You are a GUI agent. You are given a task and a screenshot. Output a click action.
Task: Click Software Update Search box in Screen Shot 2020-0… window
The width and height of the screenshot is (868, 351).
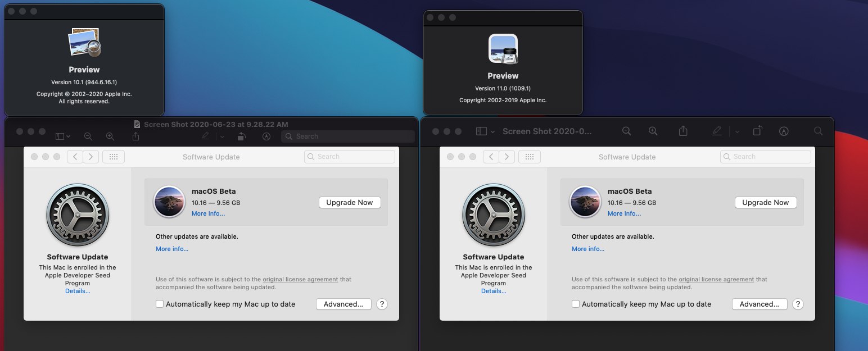[x=765, y=157]
